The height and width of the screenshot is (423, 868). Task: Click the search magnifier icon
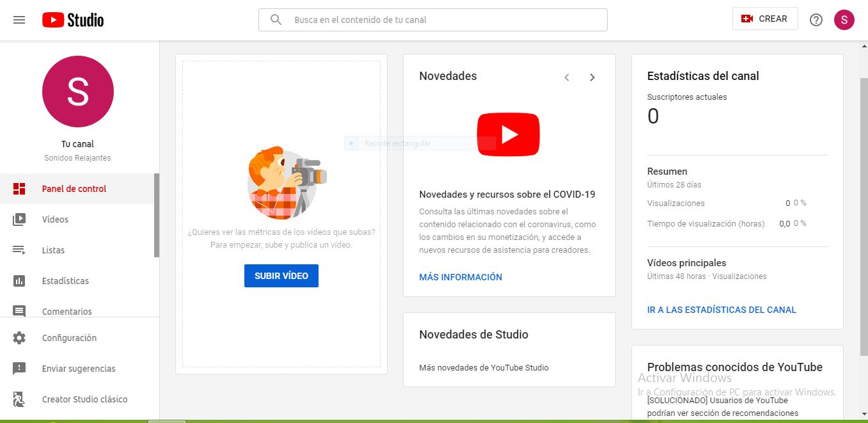tap(276, 20)
